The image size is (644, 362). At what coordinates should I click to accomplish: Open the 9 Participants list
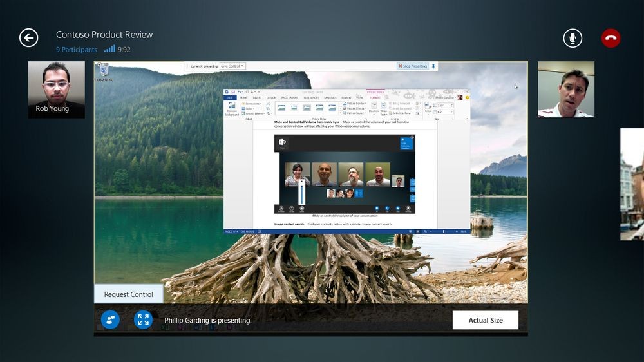77,50
